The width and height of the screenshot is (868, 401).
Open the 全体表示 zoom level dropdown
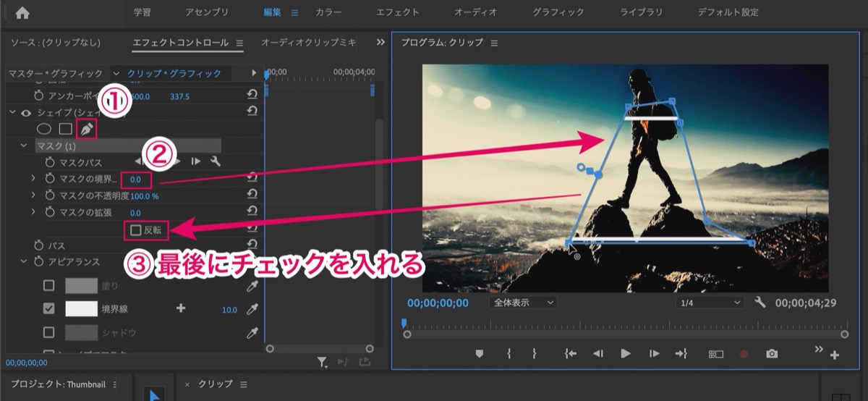(523, 303)
